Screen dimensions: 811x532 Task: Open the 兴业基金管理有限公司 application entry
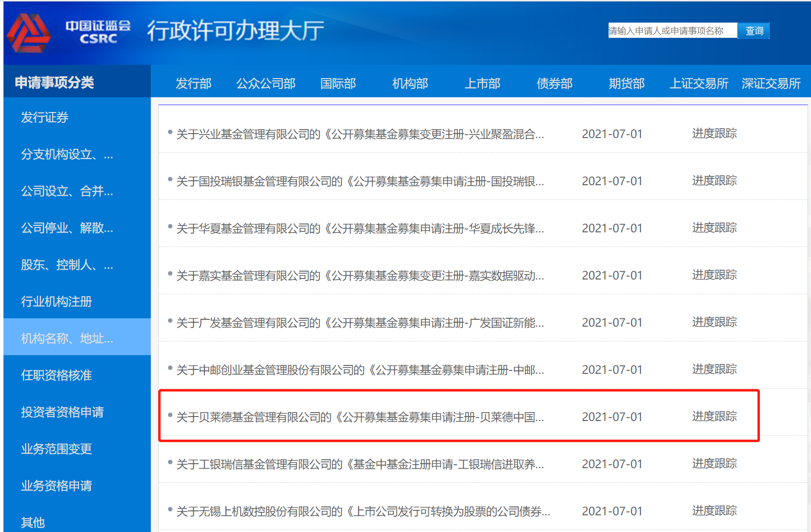[x=360, y=134]
